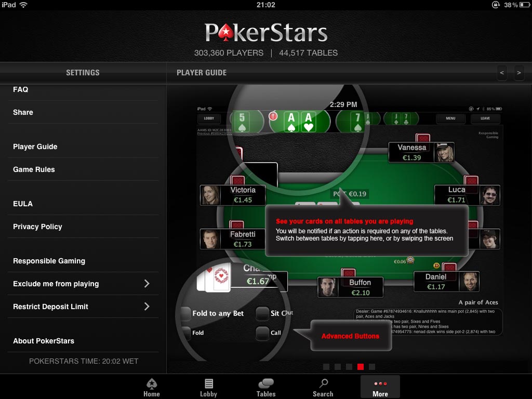Viewport: 532px width, 399px height.
Task: Tap the Tables chips icon
Action: pyautogui.click(x=266, y=384)
